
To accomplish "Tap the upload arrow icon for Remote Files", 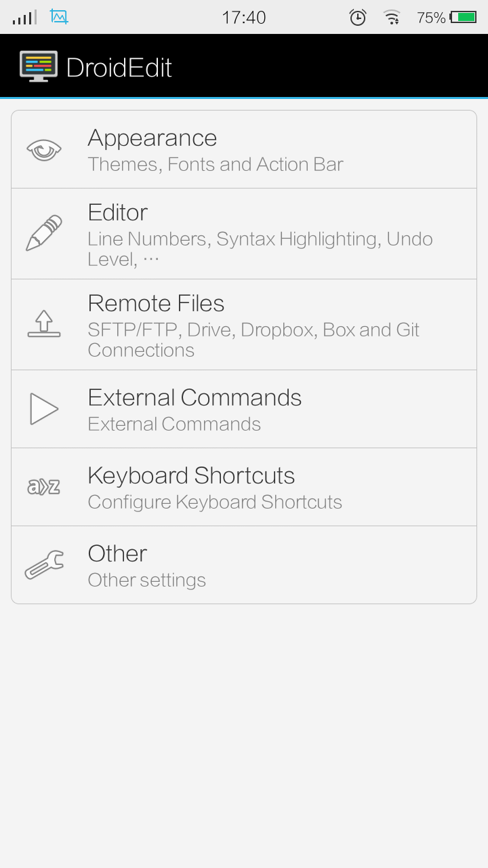I will point(44,324).
